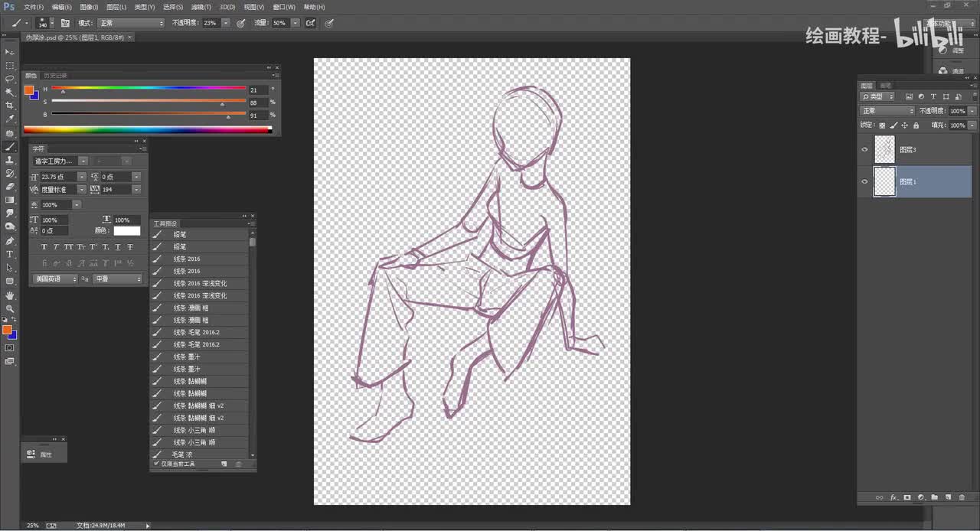
Task: Open the 美国英语 language dropdown
Action: point(56,279)
